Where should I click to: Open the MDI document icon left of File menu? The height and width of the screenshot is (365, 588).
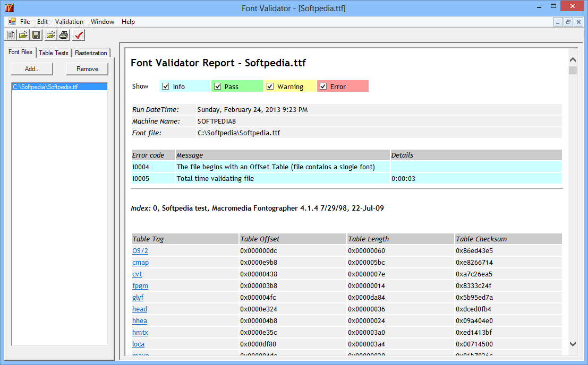click(12, 21)
